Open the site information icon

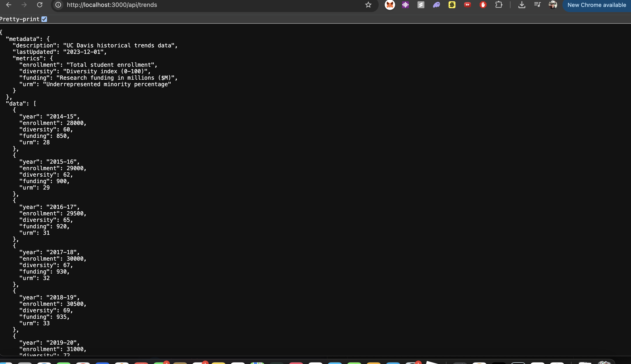tap(58, 5)
